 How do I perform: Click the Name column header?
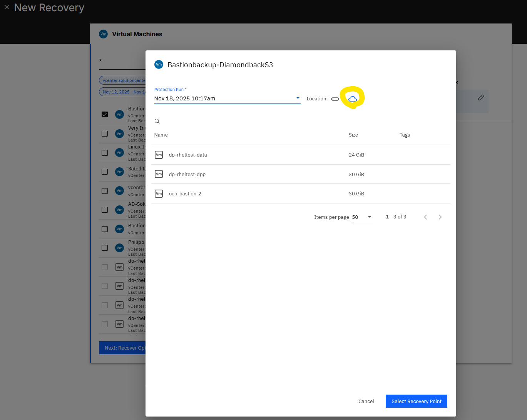pos(161,135)
